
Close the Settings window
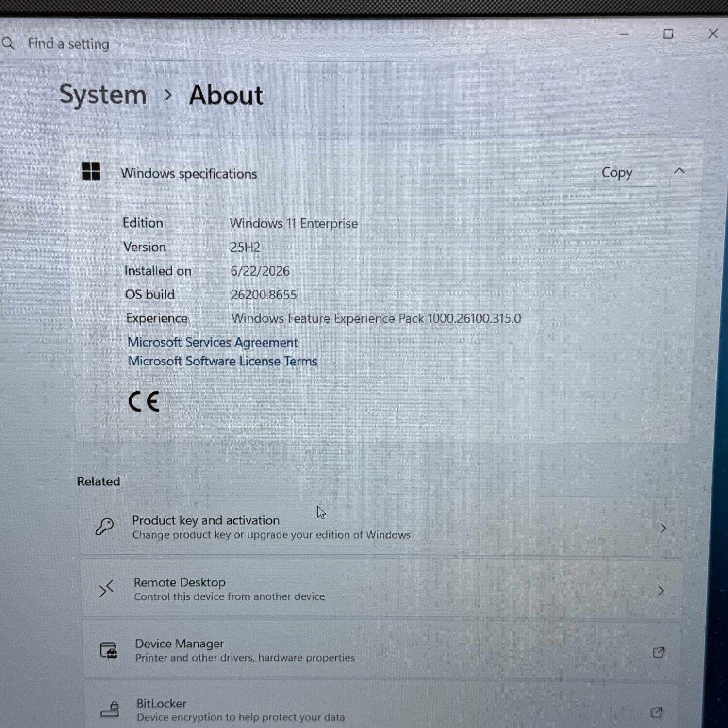[713, 33]
